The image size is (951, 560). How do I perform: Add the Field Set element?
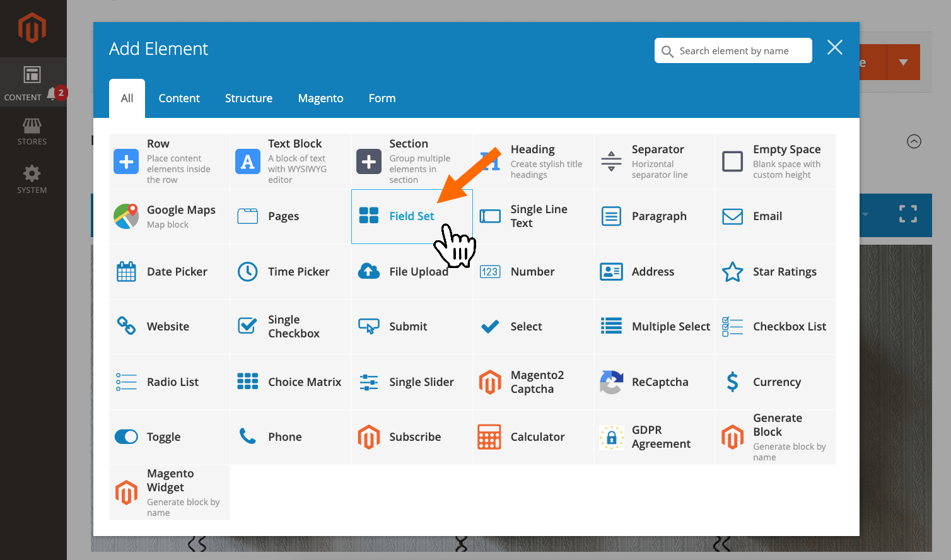pyautogui.click(x=411, y=216)
